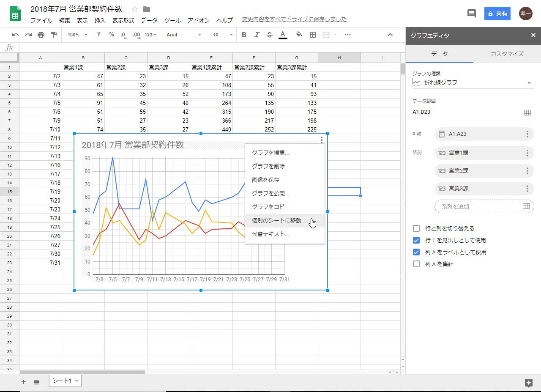Click the undo arrow icon
Image resolution: width=541 pixels, height=392 pixels.
tap(16, 35)
